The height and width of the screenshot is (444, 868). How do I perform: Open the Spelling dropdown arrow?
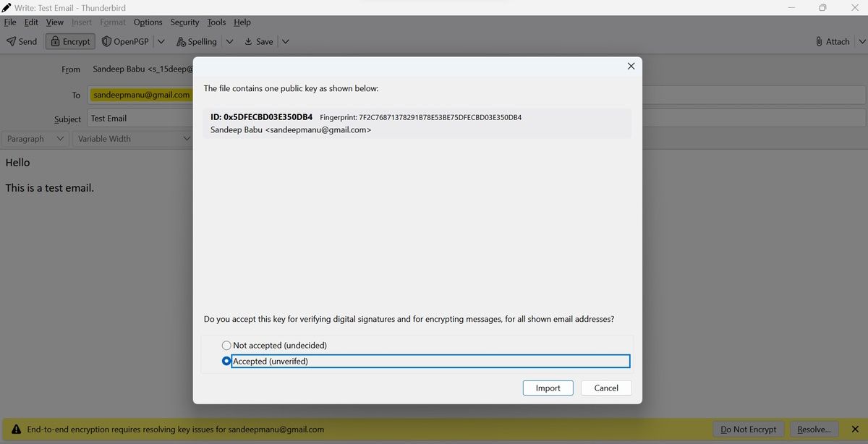coord(229,41)
